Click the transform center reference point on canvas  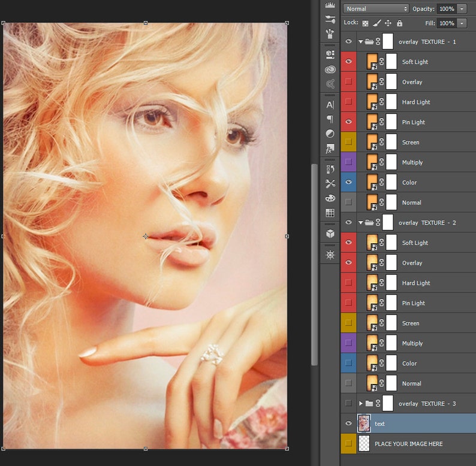tap(146, 237)
